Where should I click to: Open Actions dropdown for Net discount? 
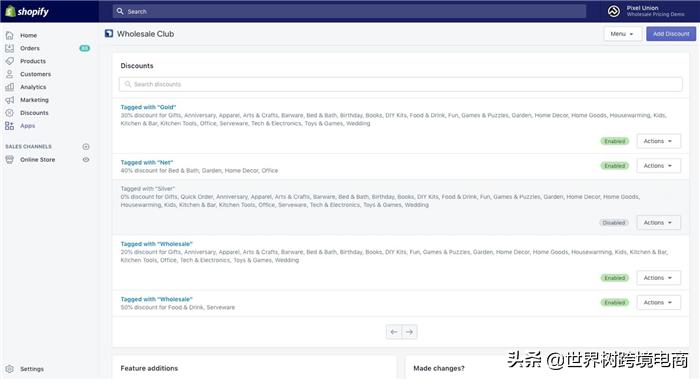[x=658, y=166]
